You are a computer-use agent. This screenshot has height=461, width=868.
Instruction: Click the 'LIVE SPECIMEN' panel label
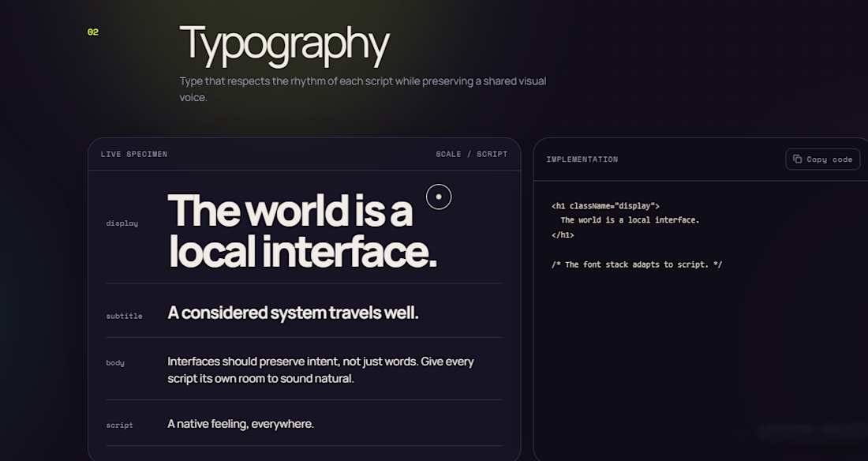tap(134, 154)
